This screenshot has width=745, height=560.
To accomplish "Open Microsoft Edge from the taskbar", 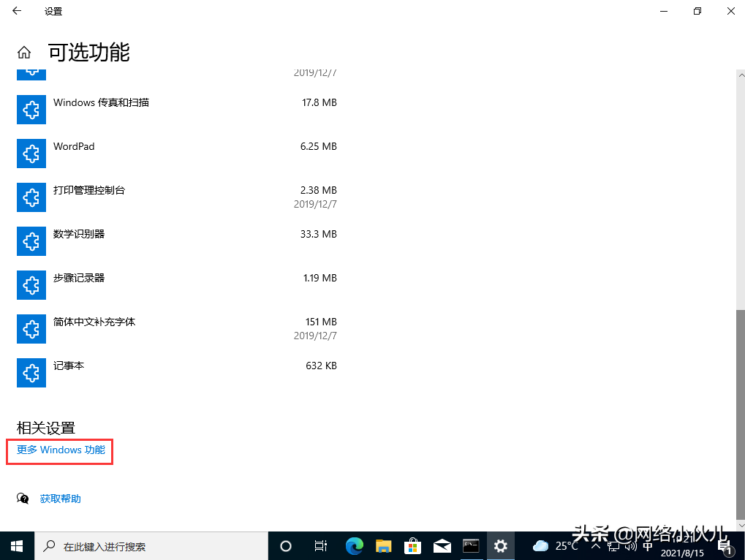I will (354, 545).
